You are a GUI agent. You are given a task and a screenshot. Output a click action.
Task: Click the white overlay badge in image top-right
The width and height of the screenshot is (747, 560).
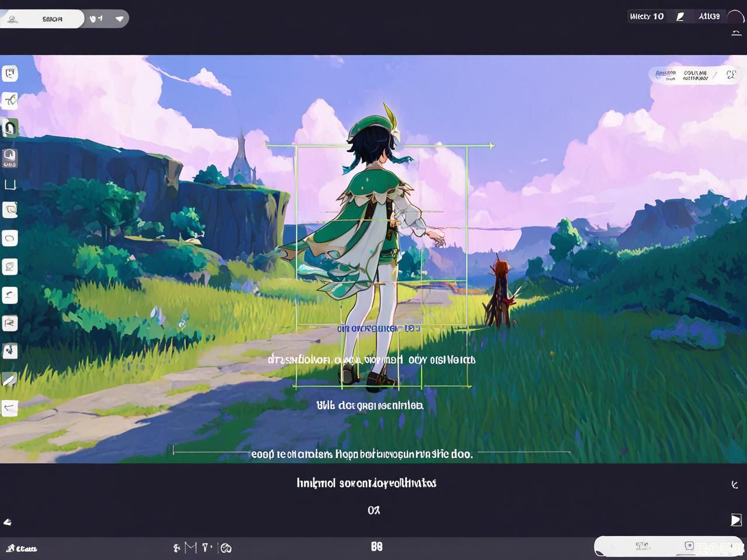click(x=693, y=75)
